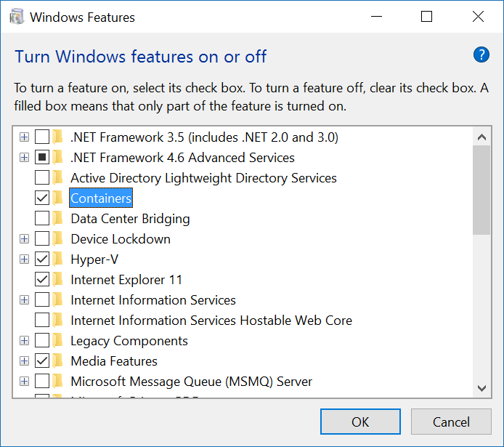Image resolution: width=504 pixels, height=447 pixels.
Task: Enable Data Center Bridging checkbox
Action: [x=42, y=218]
